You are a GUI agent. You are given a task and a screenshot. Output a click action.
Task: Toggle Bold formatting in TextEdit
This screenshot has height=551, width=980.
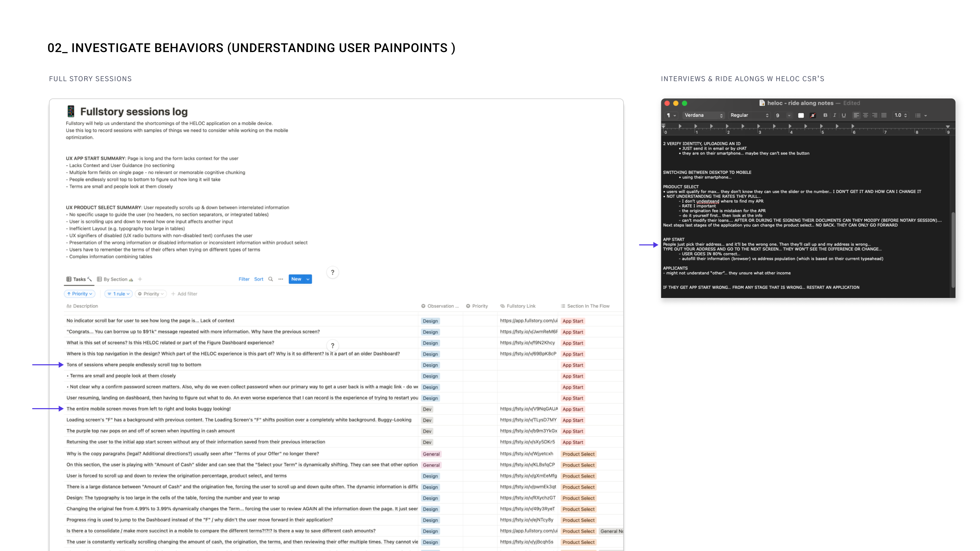click(825, 115)
